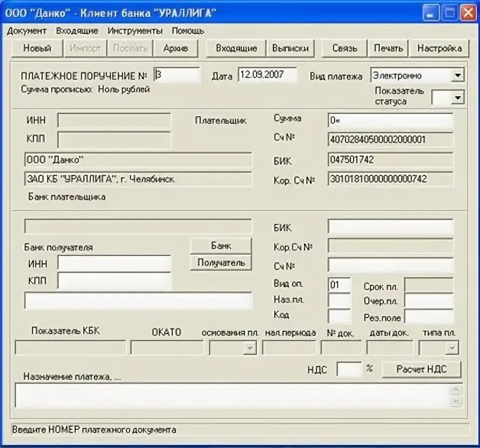
Task: Click the Наз.пл. field
Action: pyautogui.click(x=339, y=300)
